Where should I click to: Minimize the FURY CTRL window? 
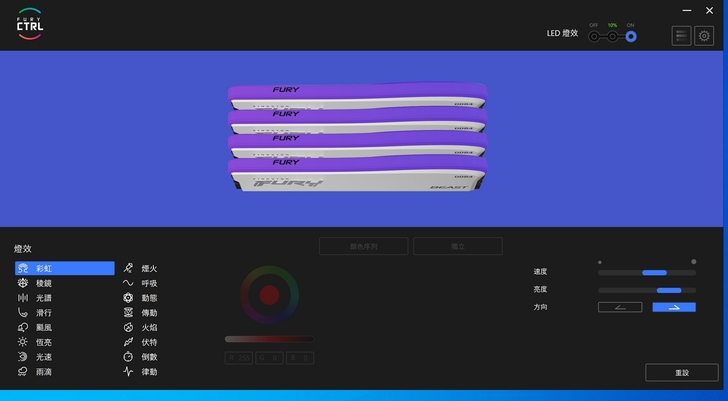click(687, 10)
